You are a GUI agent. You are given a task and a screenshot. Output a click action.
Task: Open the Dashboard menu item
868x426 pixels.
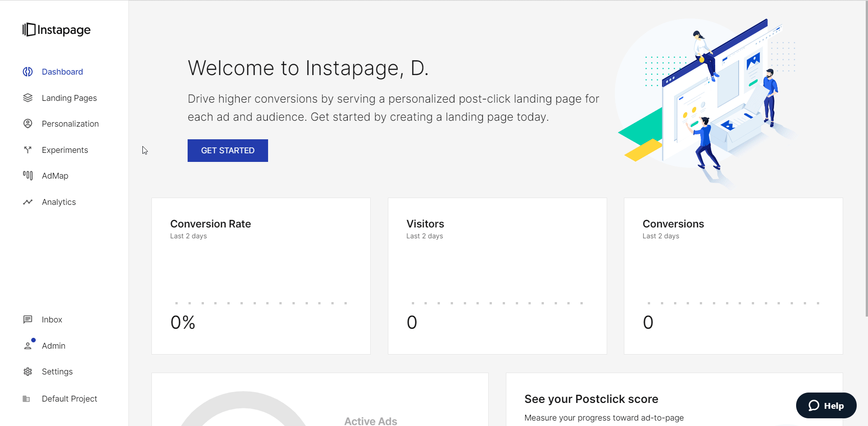click(x=62, y=72)
